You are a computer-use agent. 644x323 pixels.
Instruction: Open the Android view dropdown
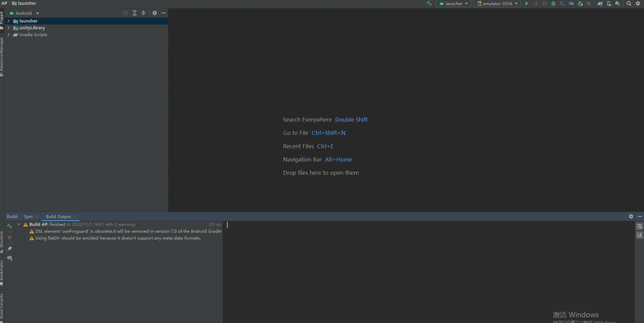[x=24, y=13]
